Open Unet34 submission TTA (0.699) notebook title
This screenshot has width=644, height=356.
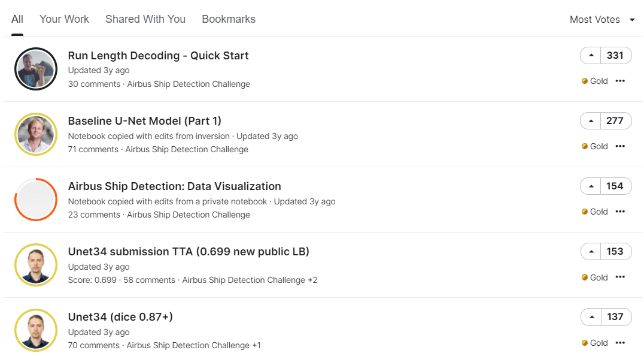coord(189,252)
